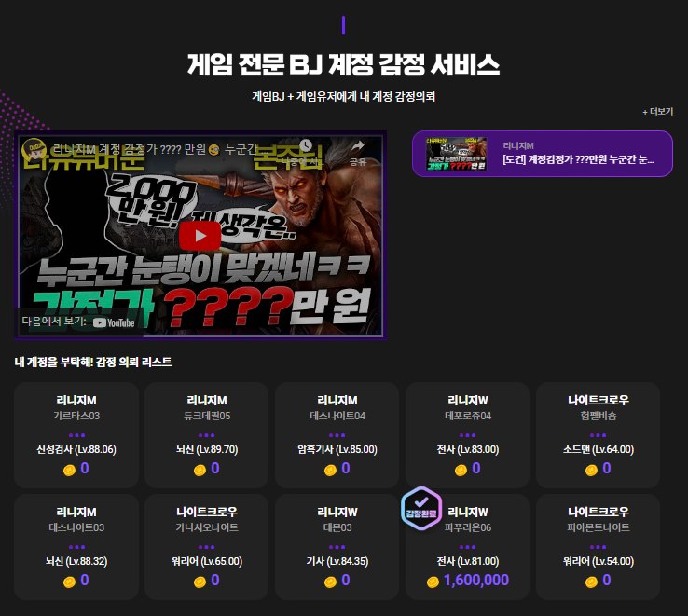Click the 감정완료 badge on 파푸리온06 card
The image size is (688, 616).
pos(421,509)
